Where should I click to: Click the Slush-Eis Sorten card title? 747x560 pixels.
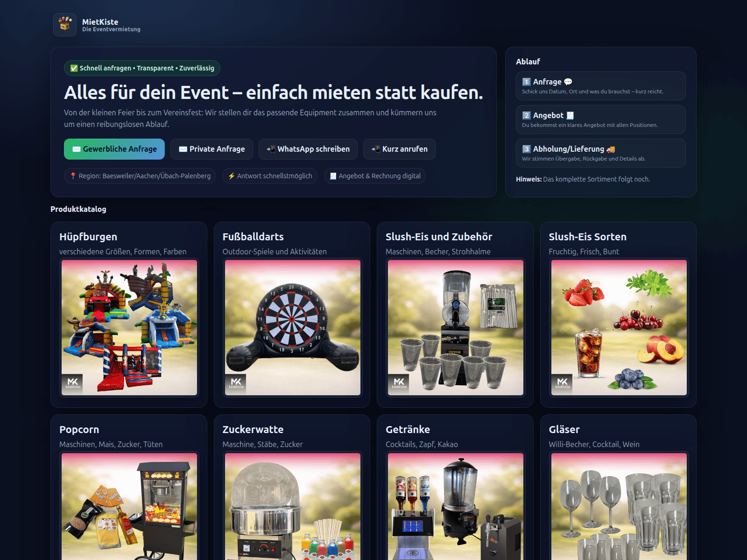coord(588,237)
